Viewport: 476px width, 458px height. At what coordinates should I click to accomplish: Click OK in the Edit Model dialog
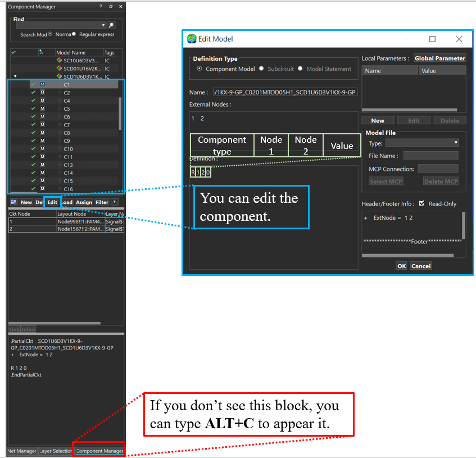[402, 266]
